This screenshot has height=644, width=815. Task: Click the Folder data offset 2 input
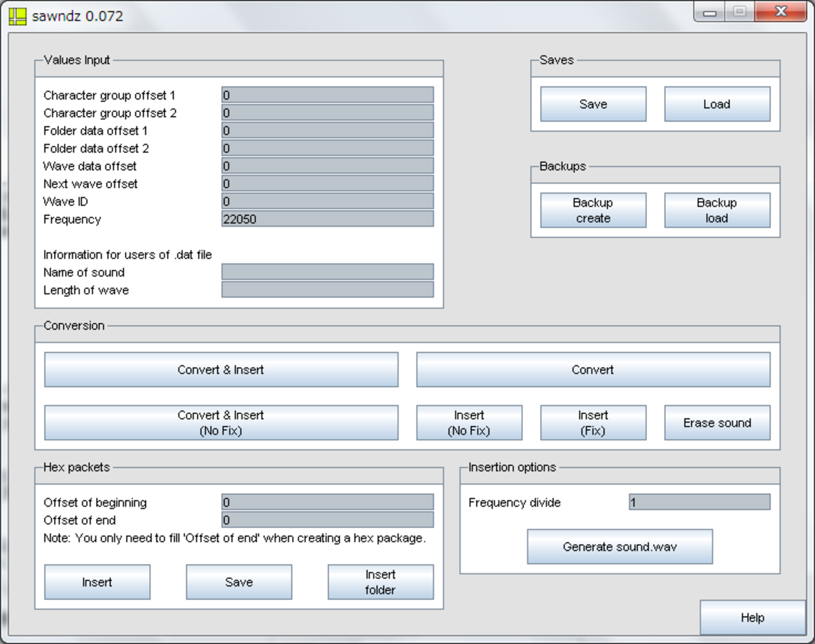coord(327,148)
